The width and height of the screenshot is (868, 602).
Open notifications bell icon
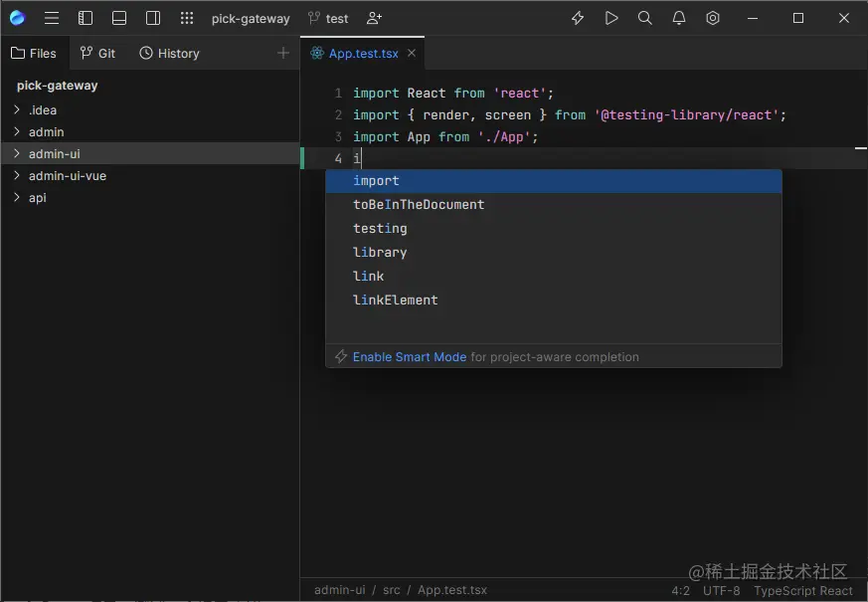679,18
